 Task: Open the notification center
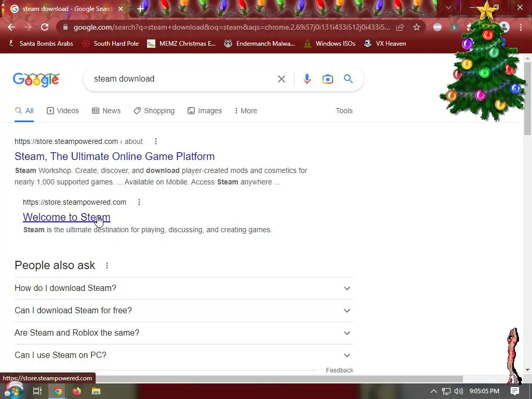point(515,391)
